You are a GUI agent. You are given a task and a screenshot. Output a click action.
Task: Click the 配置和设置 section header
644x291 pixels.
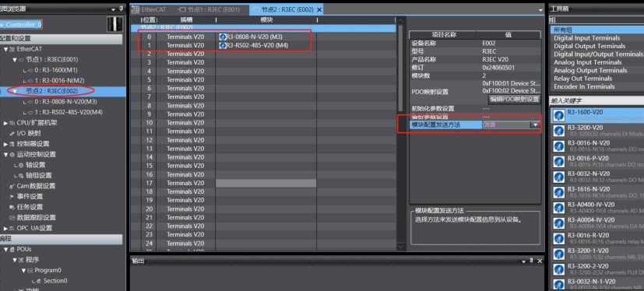62,39
